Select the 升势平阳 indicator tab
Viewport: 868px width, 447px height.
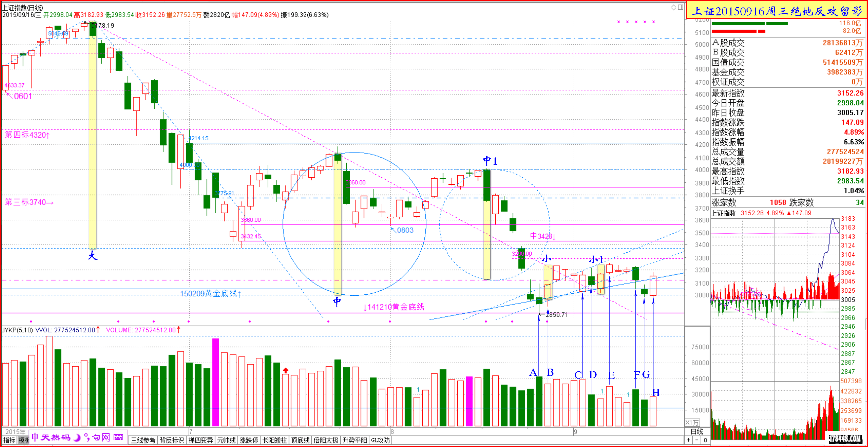pyautogui.click(x=355, y=440)
